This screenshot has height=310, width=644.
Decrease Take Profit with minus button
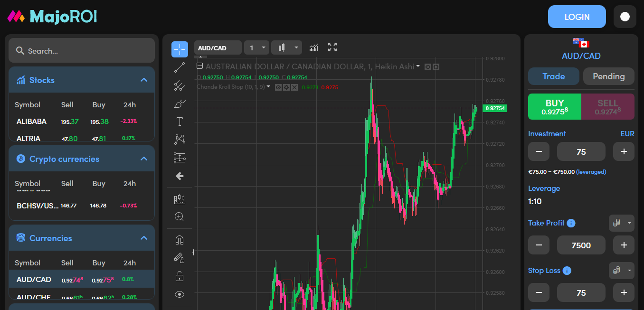coord(539,245)
